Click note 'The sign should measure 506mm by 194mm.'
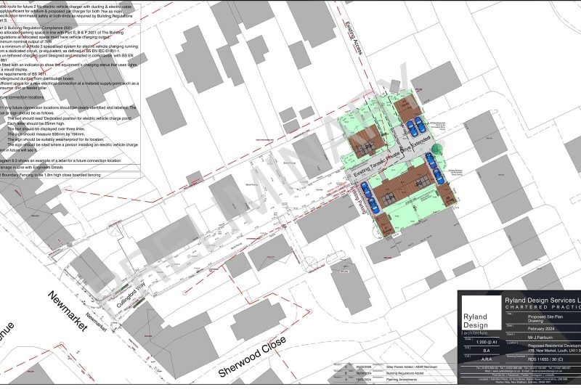 (x=46, y=134)
